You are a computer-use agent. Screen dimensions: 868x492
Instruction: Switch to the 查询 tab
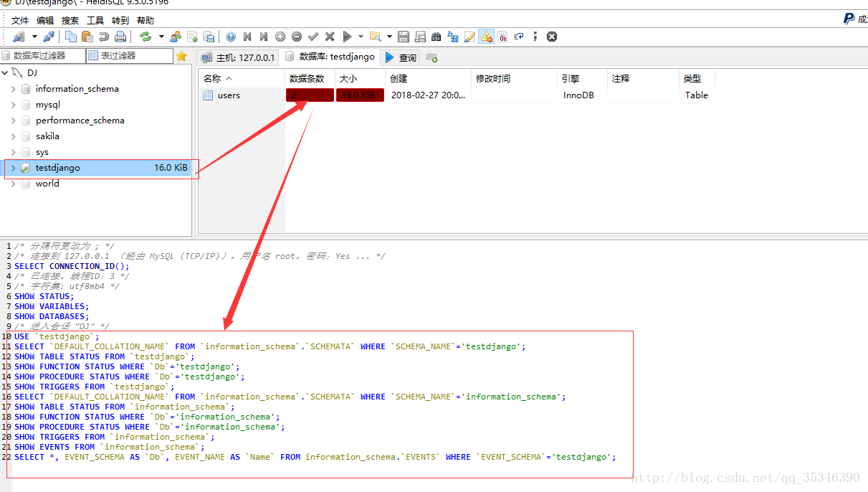[x=401, y=57]
